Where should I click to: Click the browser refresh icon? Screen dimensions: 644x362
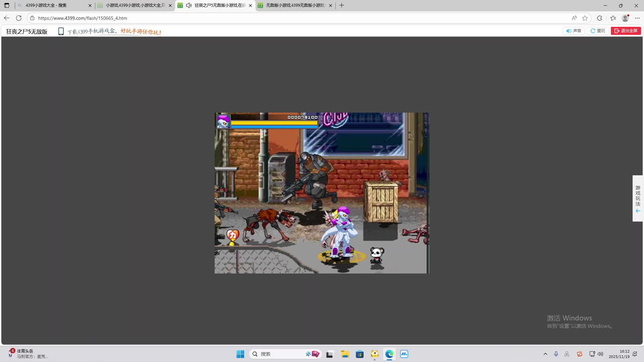[x=19, y=18]
